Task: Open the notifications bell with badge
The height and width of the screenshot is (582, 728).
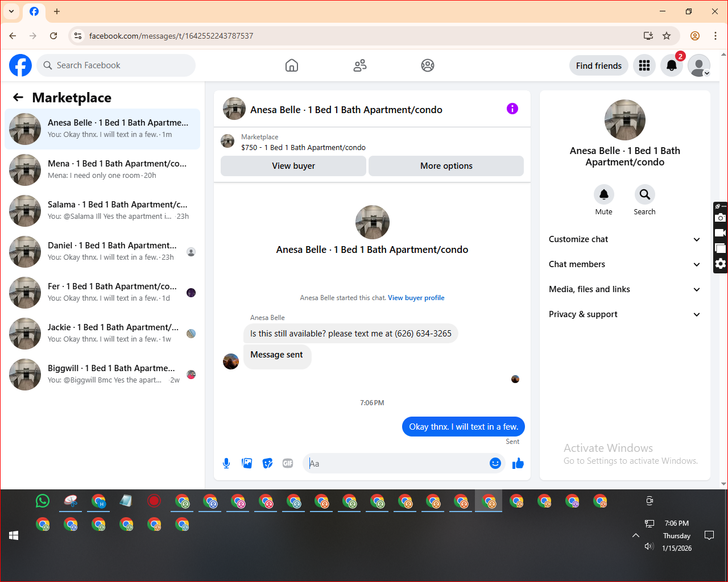Action: click(672, 65)
